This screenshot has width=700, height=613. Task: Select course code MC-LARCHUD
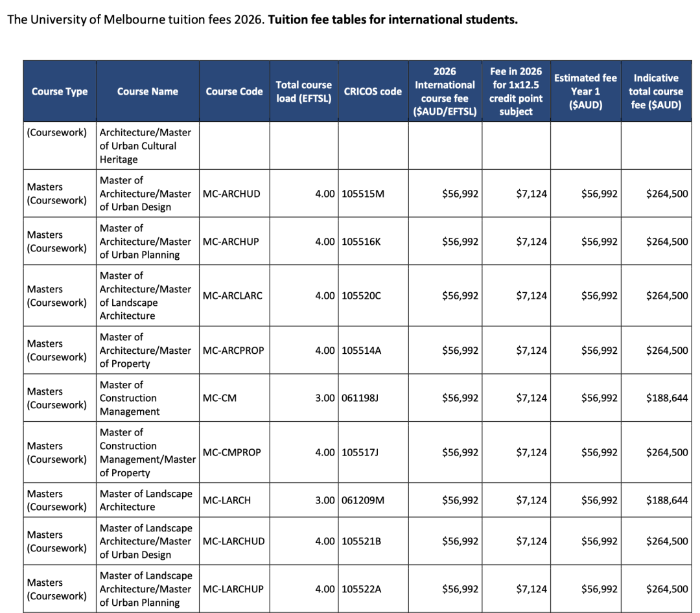pyautogui.click(x=233, y=541)
